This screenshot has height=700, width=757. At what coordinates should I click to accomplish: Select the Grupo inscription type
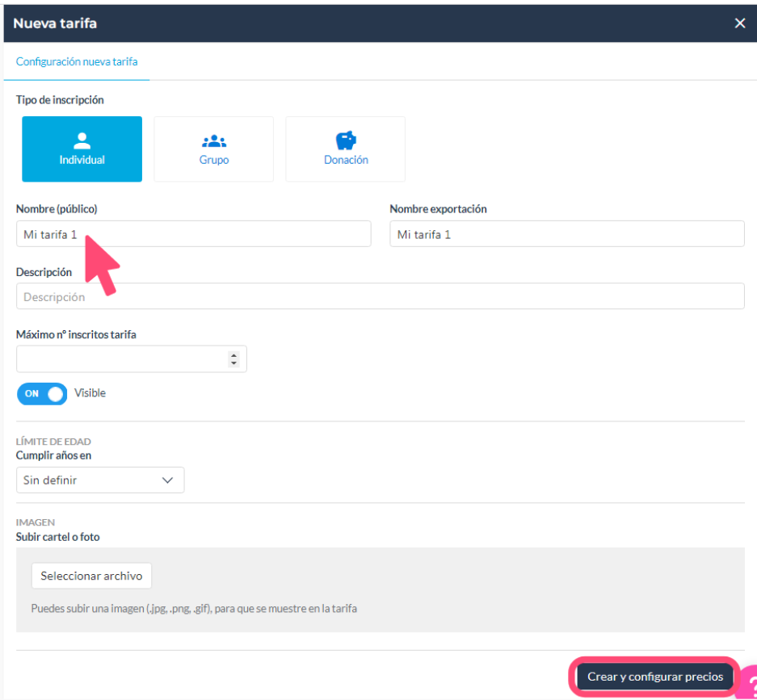214,149
